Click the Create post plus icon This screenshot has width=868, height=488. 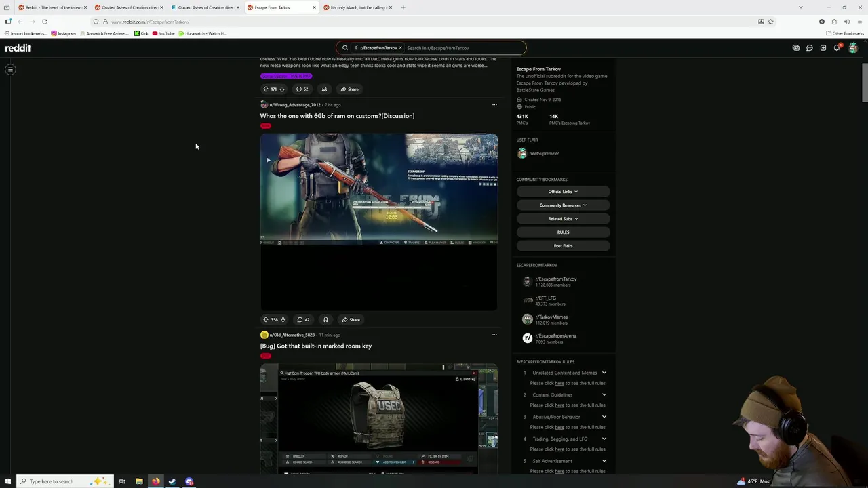tap(823, 48)
